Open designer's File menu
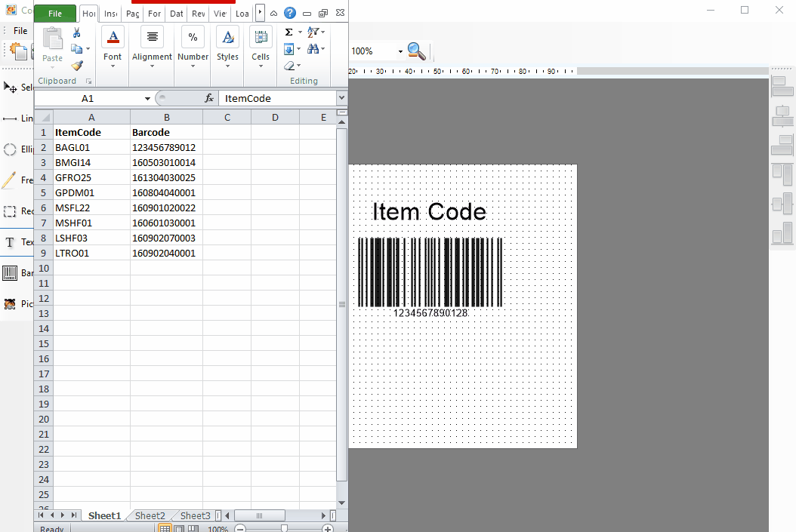796x532 pixels. tap(20, 31)
